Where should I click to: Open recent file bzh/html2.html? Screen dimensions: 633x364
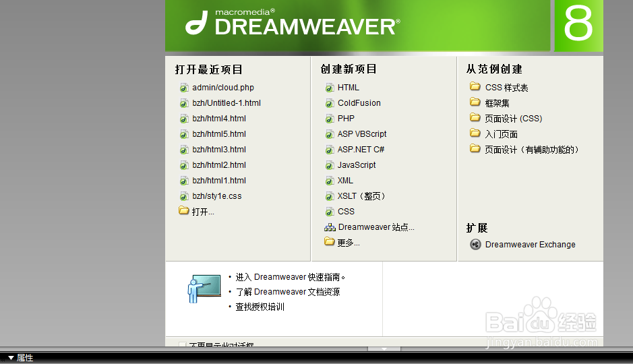click(219, 165)
